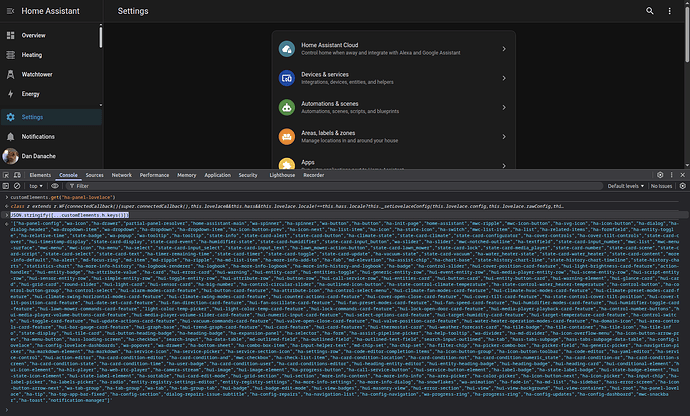Click the Watchtower icon
Viewport: 690px width, 416px height.
(x=11, y=74)
